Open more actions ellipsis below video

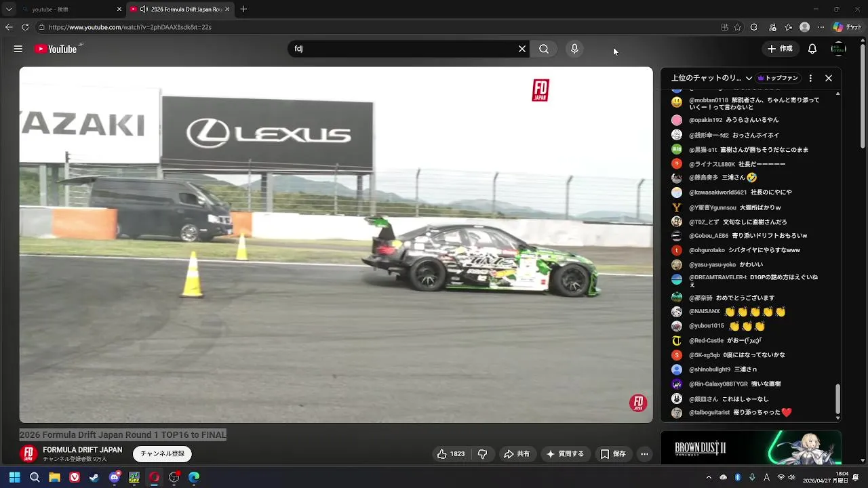click(645, 454)
